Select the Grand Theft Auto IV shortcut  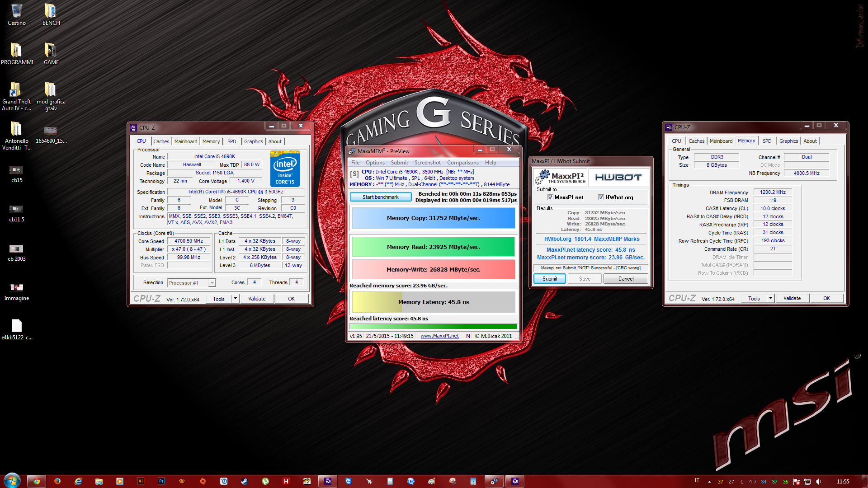17,96
